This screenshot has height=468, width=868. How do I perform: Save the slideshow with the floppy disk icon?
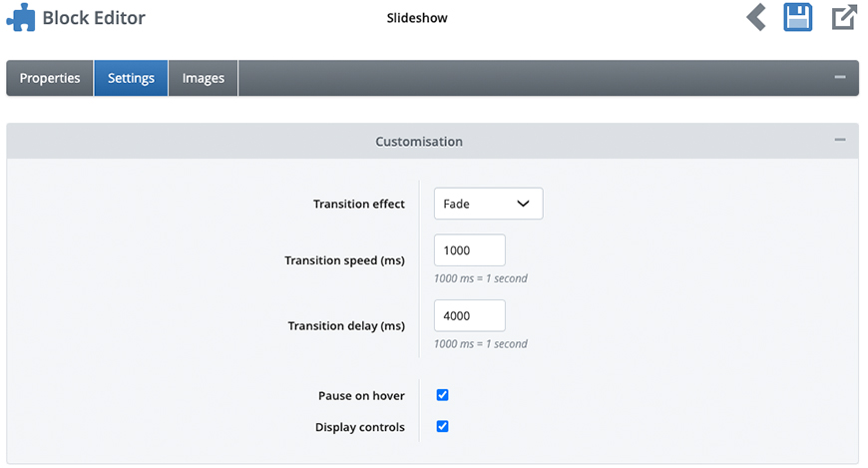[x=798, y=17]
